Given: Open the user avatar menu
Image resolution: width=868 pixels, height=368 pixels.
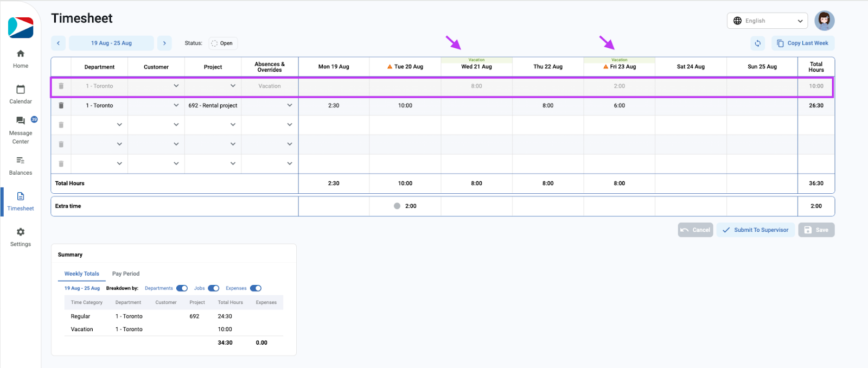Looking at the screenshot, I should click(824, 21).
